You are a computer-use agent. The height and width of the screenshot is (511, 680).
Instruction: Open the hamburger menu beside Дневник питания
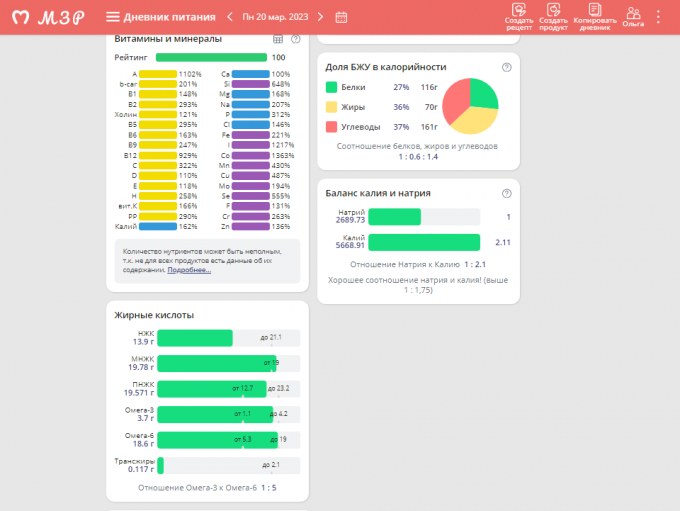113,17
